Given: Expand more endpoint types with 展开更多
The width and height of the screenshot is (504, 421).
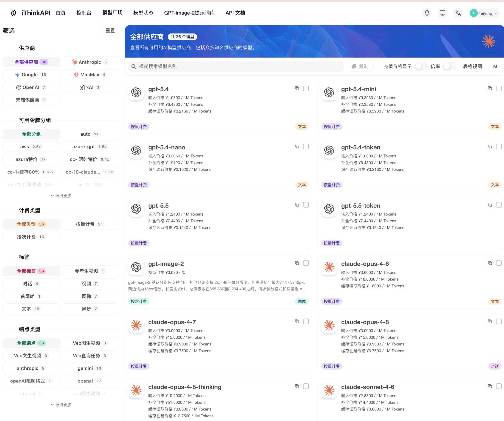Looking at the screenshot, I should (61, 405).
